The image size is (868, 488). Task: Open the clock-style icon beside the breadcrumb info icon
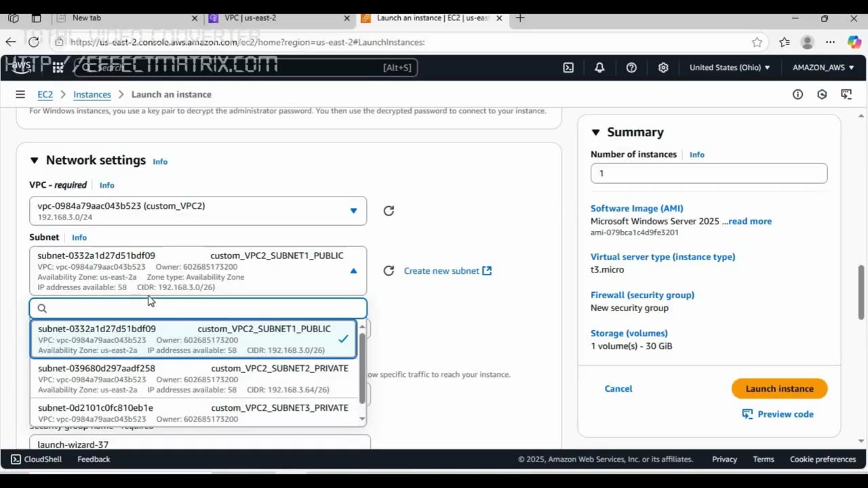(822, 94)
